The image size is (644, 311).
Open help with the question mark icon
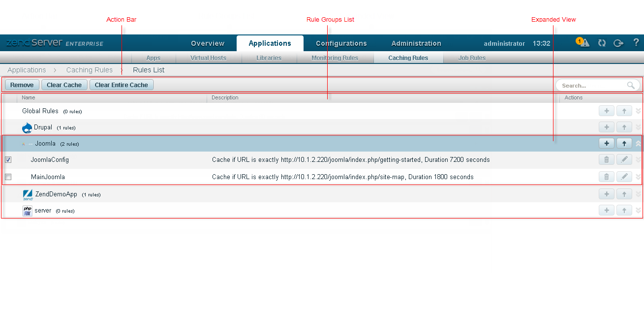(x=636, y=43)
